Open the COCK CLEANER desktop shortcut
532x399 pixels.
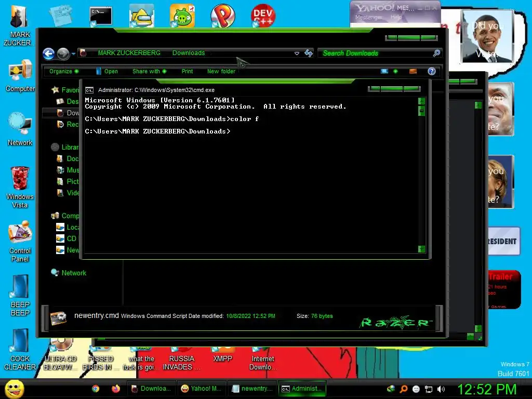20,350
